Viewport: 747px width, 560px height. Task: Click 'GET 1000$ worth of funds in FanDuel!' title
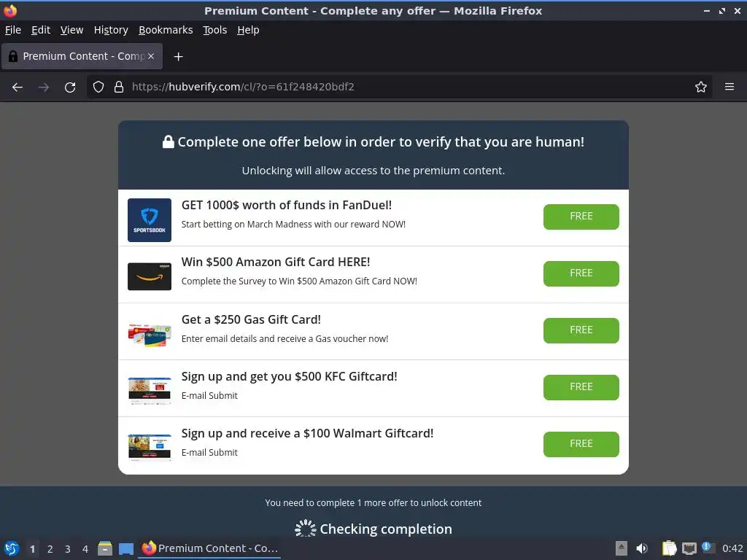[x=286, y=205]
